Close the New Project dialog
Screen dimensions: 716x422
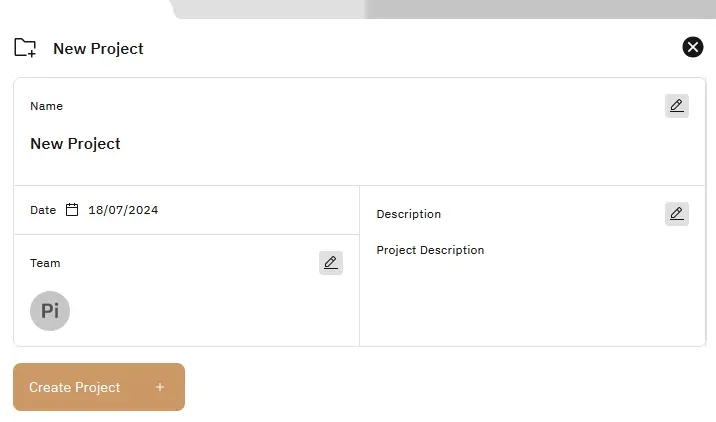[693, 47]
